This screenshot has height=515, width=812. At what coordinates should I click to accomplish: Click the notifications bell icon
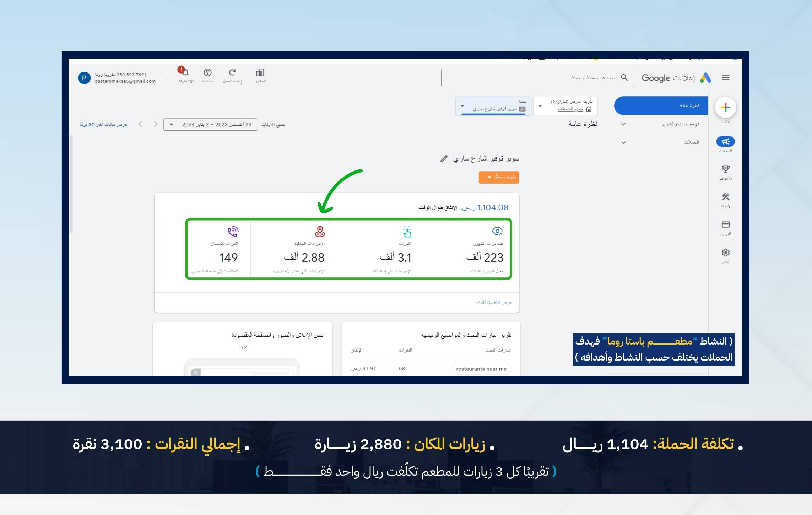[185, 73]
